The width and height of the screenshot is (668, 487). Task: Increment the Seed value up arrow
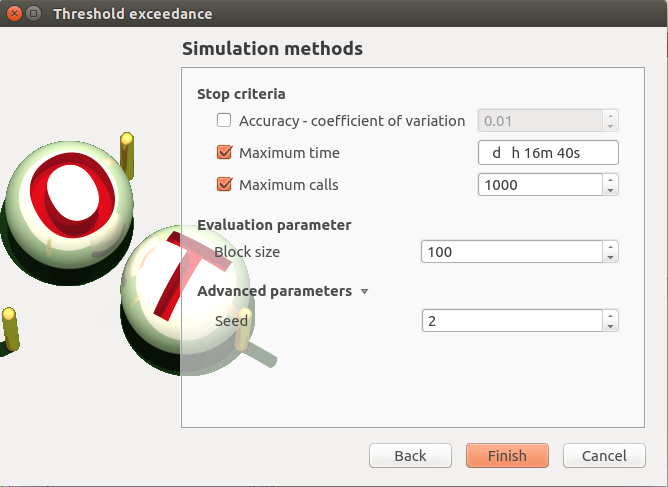pyautogui.click(x=610, y=316)
